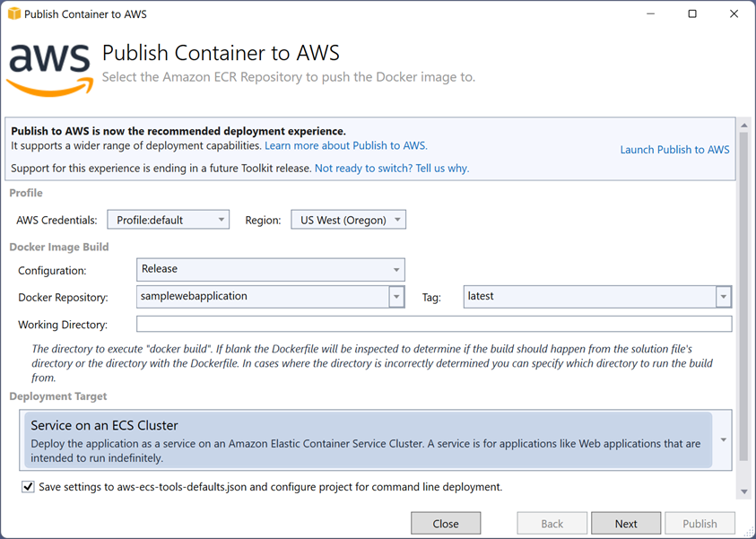Edit the Docker Repository name field
This screenshot has width=756, height=539.
point(263,297)
